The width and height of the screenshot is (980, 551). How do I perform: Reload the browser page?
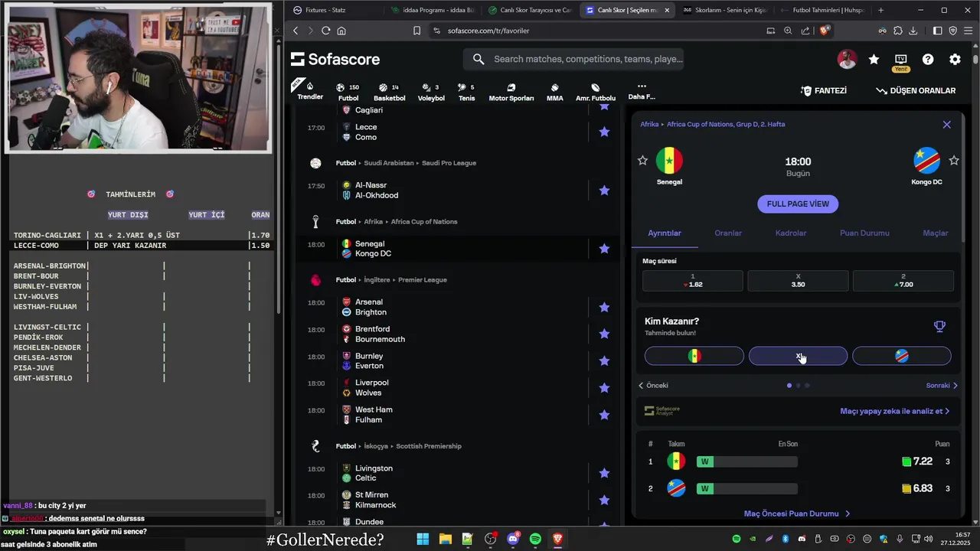(325, 31)
